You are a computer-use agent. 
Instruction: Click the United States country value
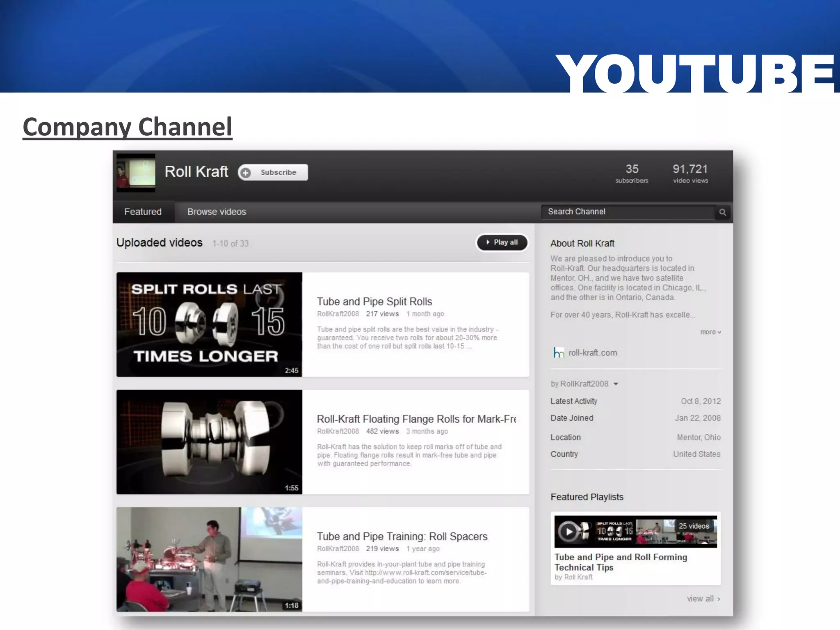coord(696,454)
